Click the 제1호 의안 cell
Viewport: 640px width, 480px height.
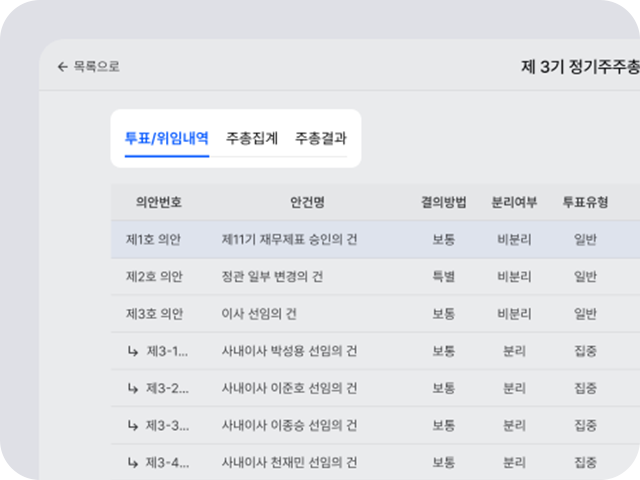point(153,240)
